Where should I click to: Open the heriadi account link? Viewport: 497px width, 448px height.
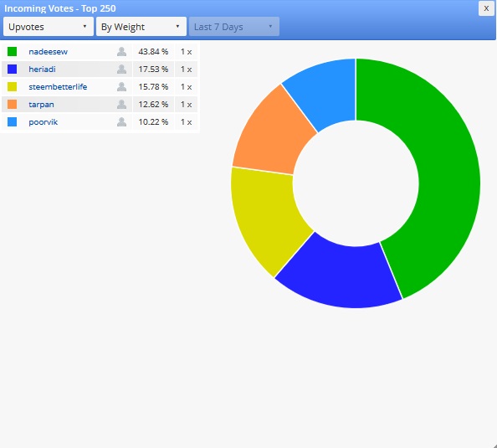42,70
